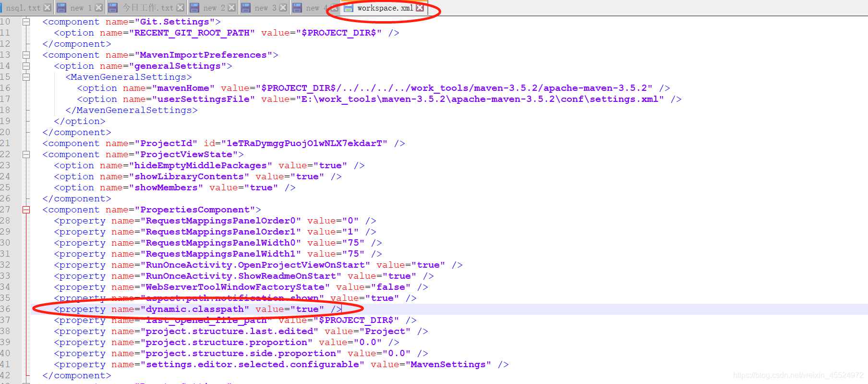The image size is (868, 384).
Task: Close the new 1 tab
Action: pos(98,8)
